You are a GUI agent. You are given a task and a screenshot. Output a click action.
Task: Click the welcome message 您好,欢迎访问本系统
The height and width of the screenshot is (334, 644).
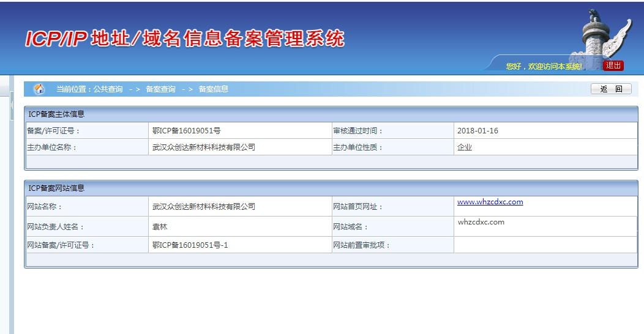544,66
